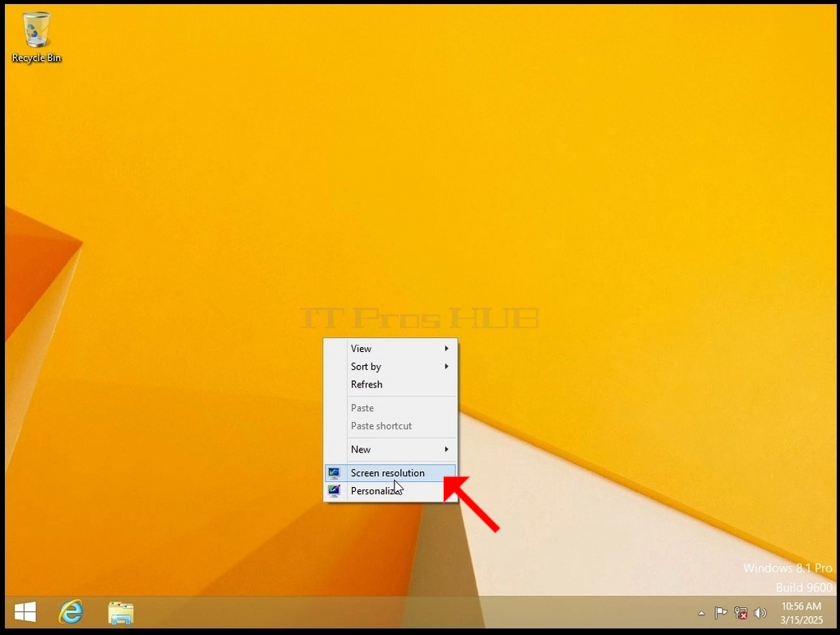The image size is (840, 635).
Task: Open the taskbar clock showing 10:56 AM
Action: [x=801, y=613]
